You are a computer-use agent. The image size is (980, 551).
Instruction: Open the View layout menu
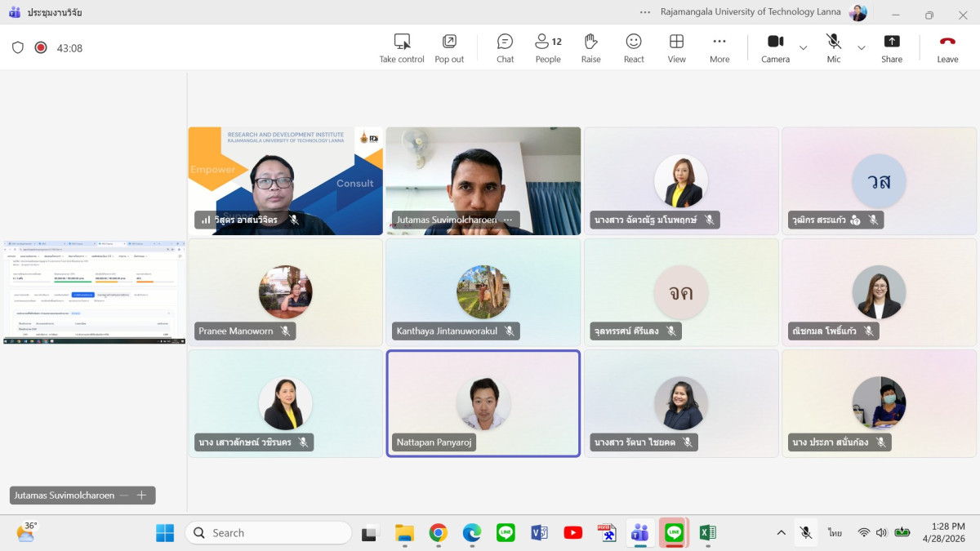click(x=676, y=47)
